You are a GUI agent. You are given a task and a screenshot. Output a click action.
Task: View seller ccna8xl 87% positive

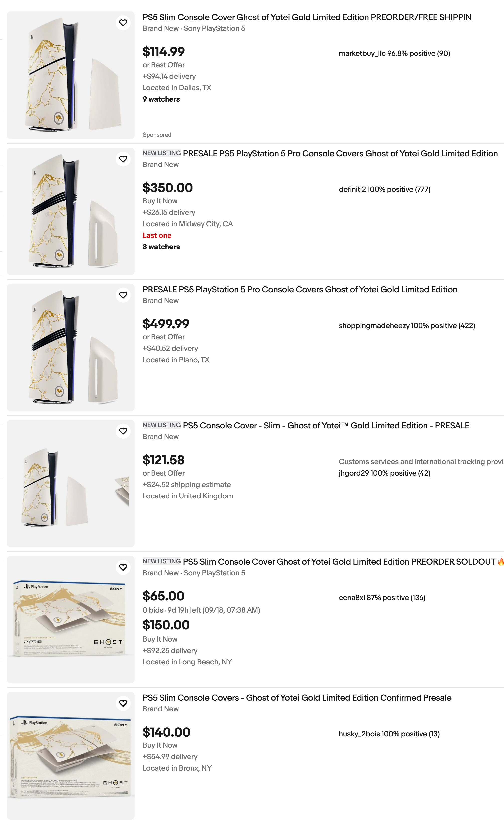[382, 598]
